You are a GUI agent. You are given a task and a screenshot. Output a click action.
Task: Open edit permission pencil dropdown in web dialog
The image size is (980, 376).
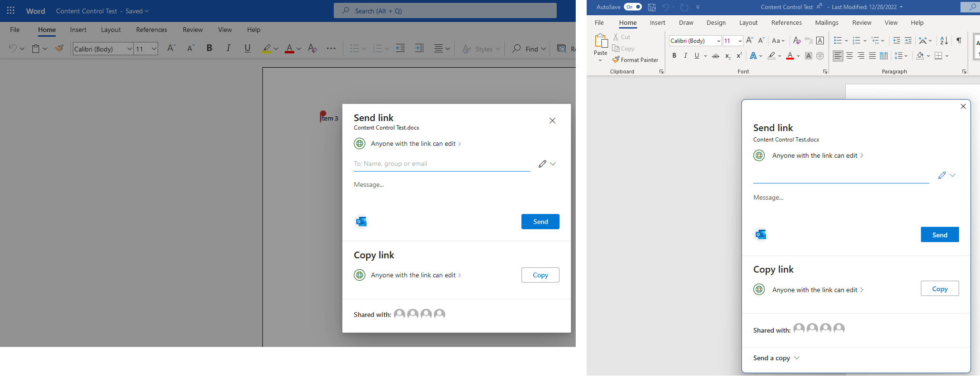click(x=547, y=163)
